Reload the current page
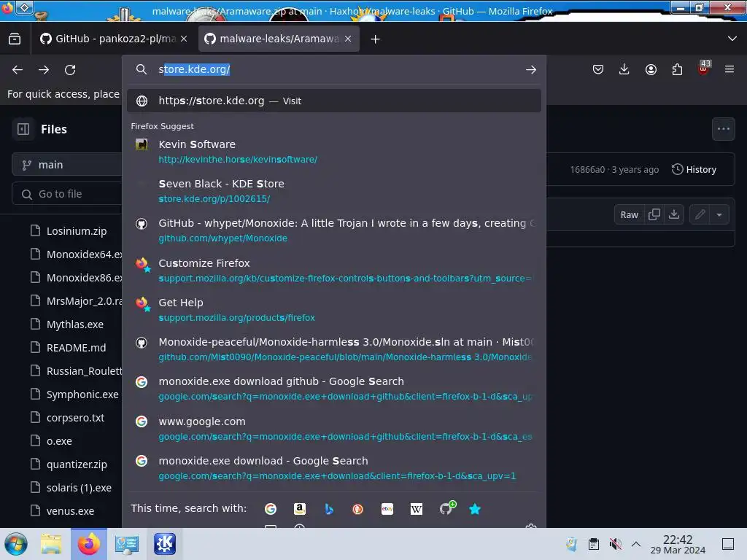Screen dimensions: 747x560 [x=70, y=69]
